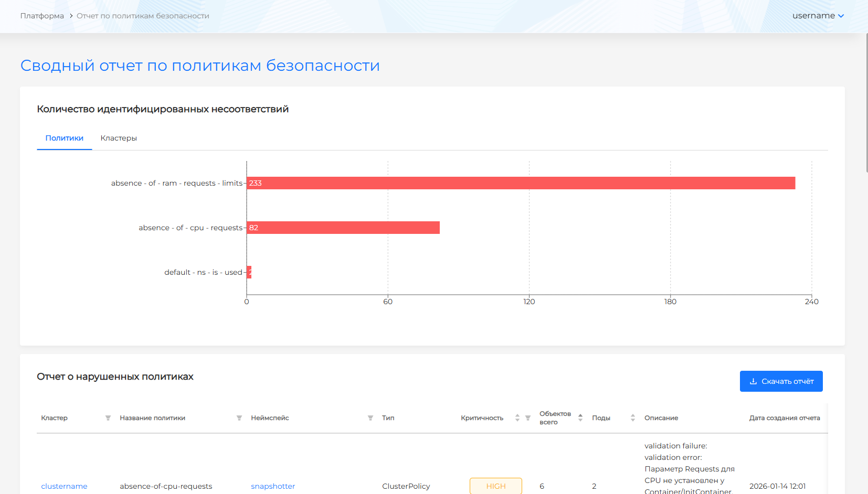The height and width of the screenshot is (494, 868).
Task: Click the absence-of-cpu-requests bar showing 82
Action: [x=343, y=228]
